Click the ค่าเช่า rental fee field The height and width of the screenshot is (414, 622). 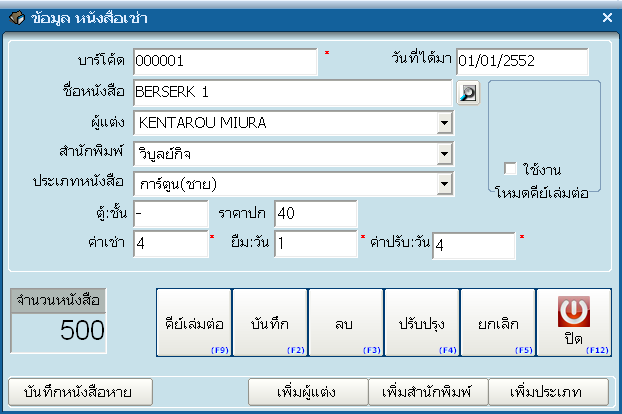171,244
